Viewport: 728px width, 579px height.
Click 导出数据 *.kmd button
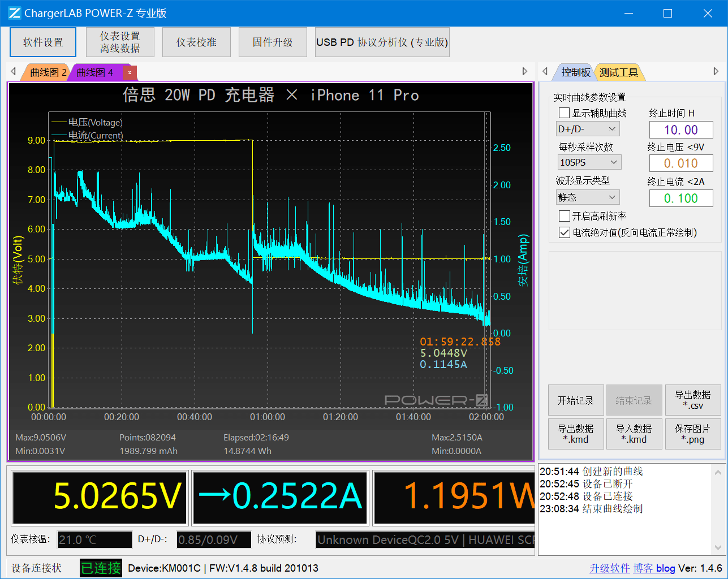coord(576,434)
